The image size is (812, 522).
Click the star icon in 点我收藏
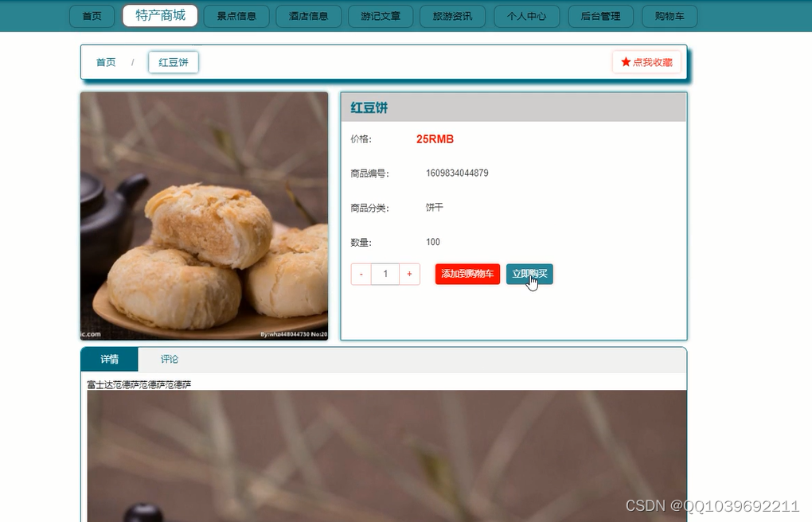(x=626, y=61)
